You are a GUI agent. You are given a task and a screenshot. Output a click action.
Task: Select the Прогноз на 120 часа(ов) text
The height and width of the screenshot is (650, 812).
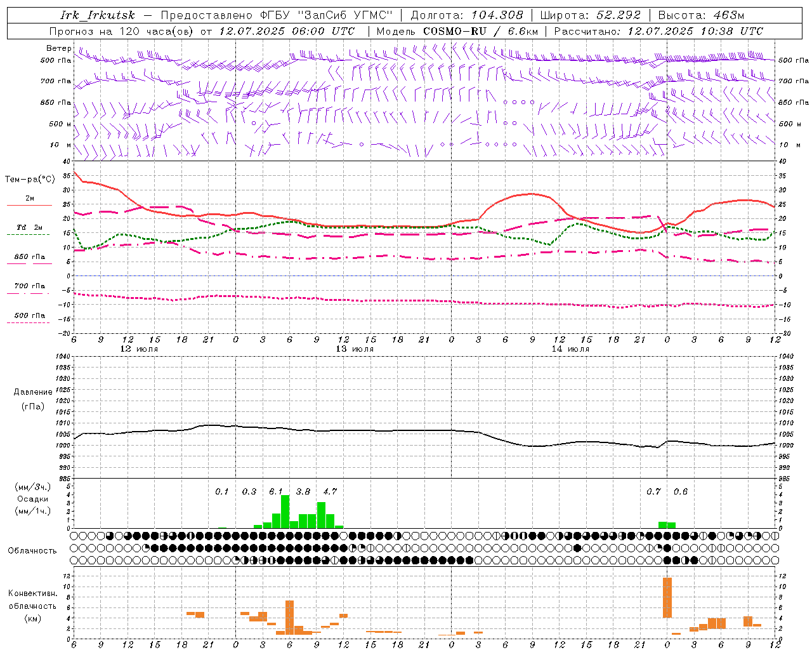coord(122,31)
